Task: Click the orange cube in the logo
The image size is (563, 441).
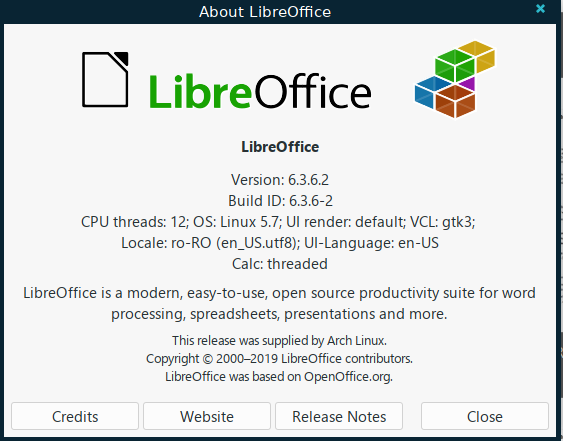Action: click(455, 101)
